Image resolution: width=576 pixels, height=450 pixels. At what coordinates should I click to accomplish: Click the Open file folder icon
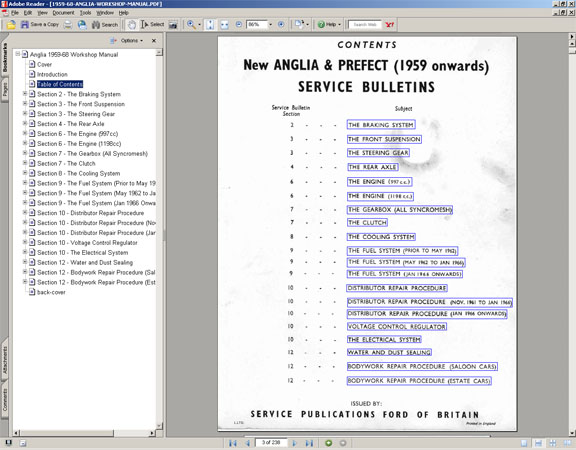(x=11, y=25)
